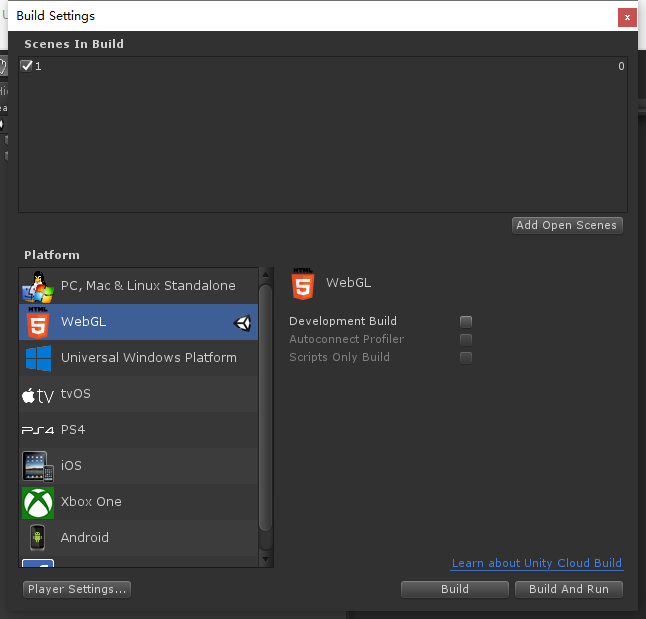Click the Unity logo on the WebGL row
This screenshot has height=619, width=646.
point(243,323)
